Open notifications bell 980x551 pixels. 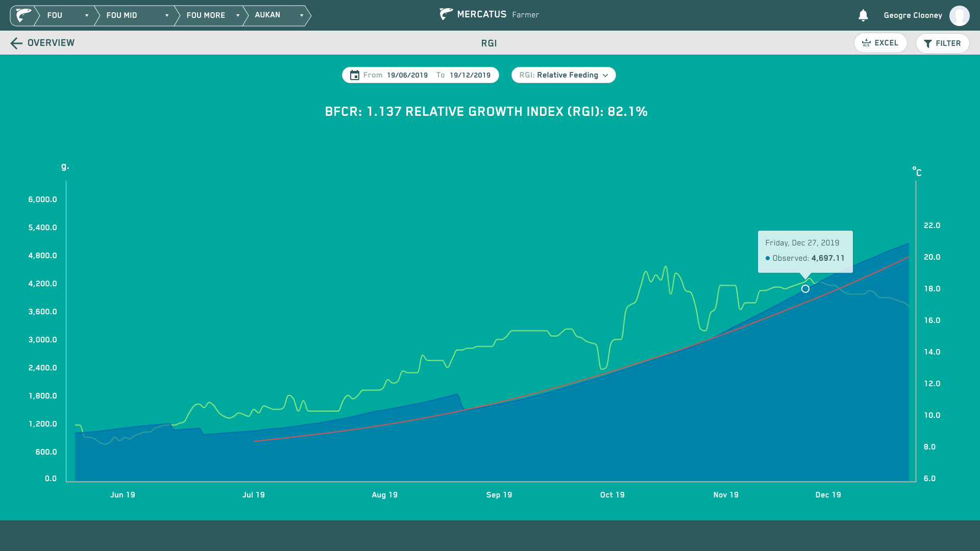863,15
